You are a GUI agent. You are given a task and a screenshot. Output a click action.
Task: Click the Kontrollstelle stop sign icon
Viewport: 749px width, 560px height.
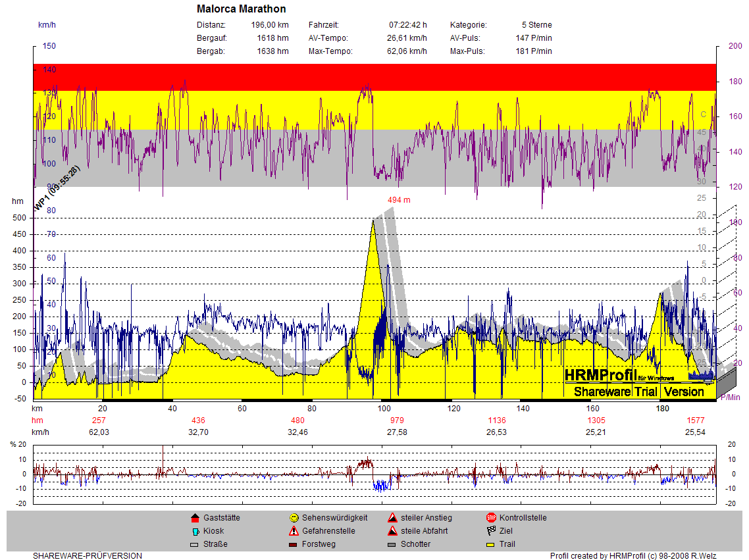[x=490, y=518]
